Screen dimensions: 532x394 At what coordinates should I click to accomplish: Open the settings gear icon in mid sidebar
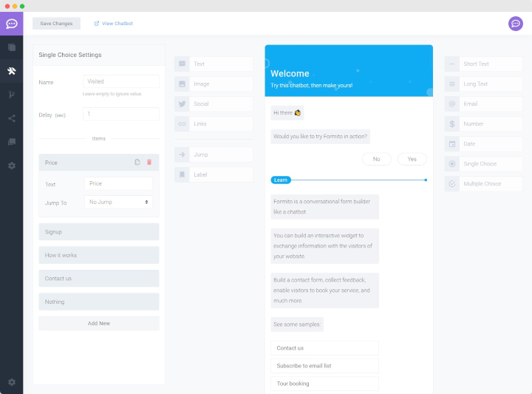pos(12,166)
